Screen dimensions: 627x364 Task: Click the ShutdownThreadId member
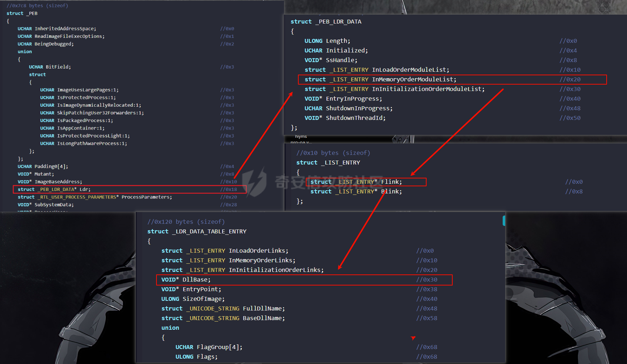(x=345, y=118)
